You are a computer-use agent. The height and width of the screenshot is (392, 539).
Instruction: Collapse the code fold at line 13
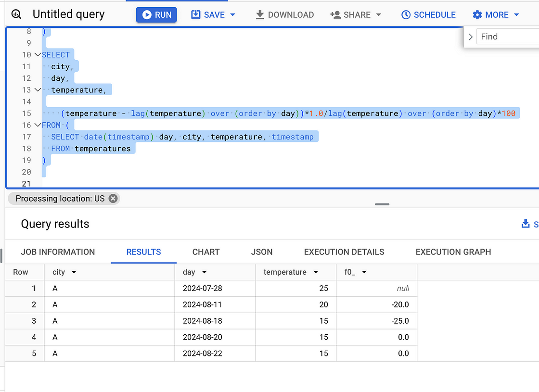(38, 89)
